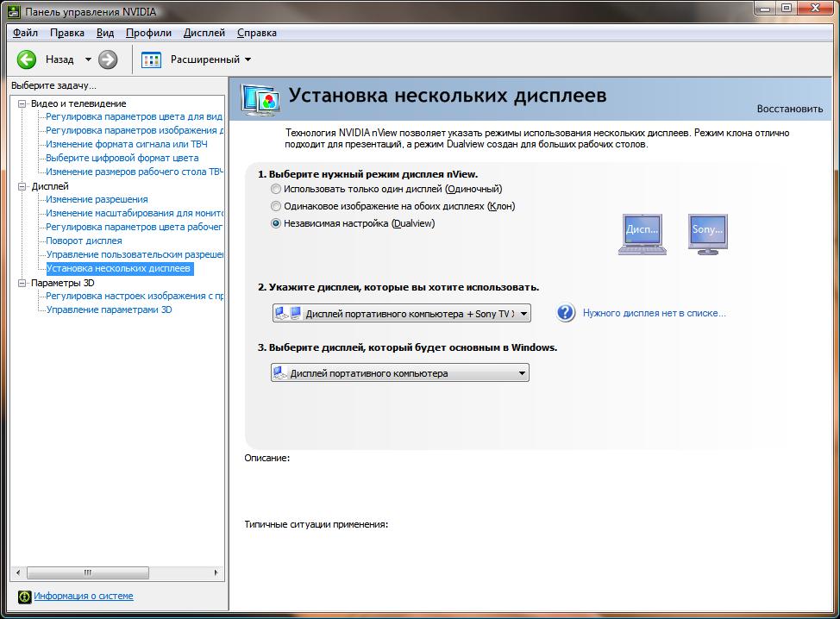Image resolution: width=840 pixels, height=619 pixels.
Task: Collapse the 'Дисплей' tree node
Action: click(22, 186)
